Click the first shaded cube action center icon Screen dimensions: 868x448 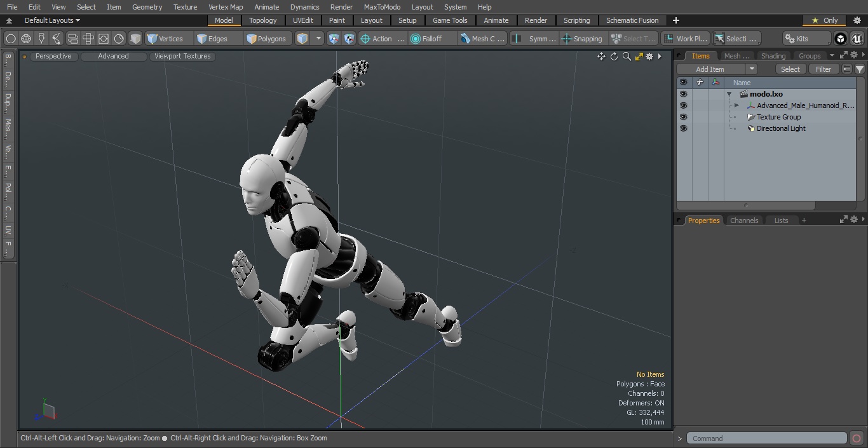[334, 39]
